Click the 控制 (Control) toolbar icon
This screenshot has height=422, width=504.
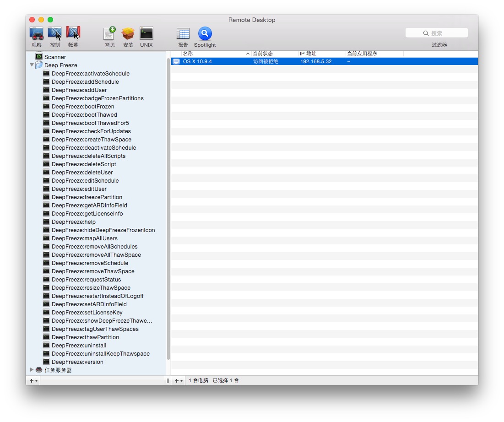[55, 34]
